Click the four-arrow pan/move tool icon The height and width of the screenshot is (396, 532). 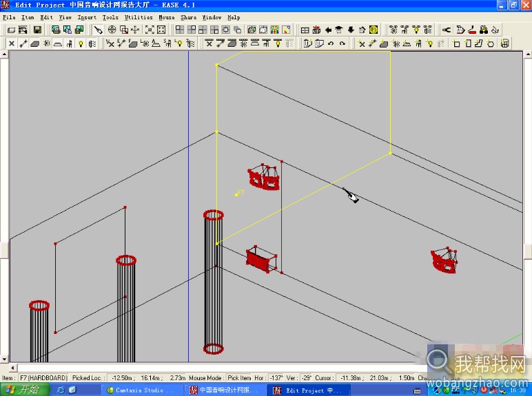pyautogui.click(x=135, y=30)
